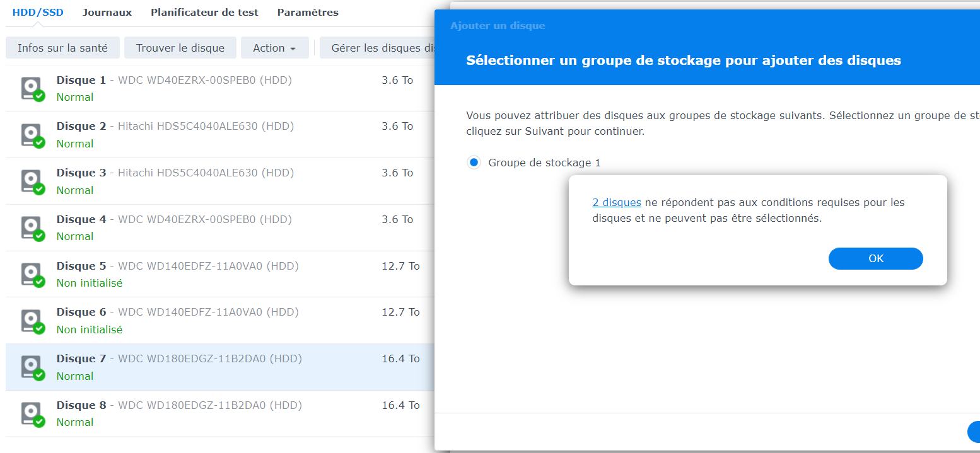980x453 pixels.
Task: Click the Disque 5 drive icon
Action: [x=32, y=275]
